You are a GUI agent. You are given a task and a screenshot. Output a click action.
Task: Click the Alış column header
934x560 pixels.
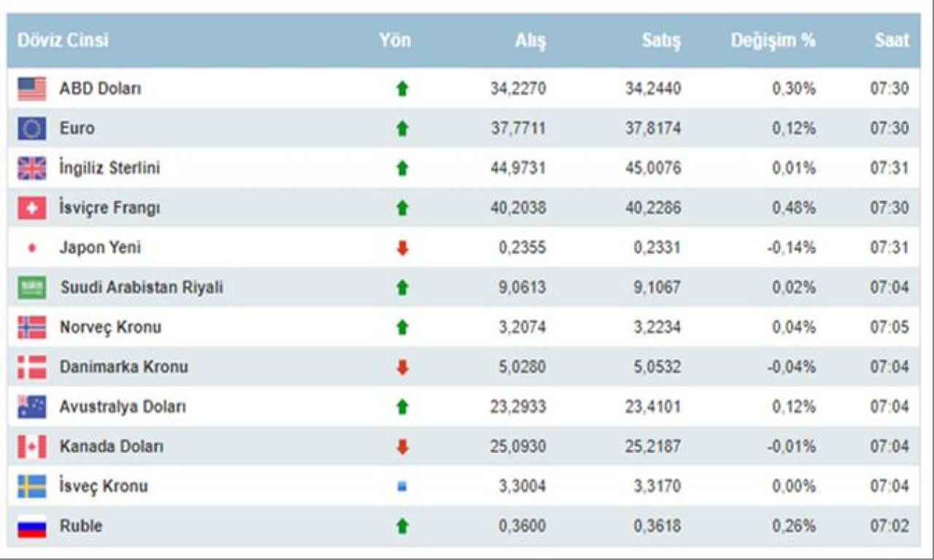[530, 41]
